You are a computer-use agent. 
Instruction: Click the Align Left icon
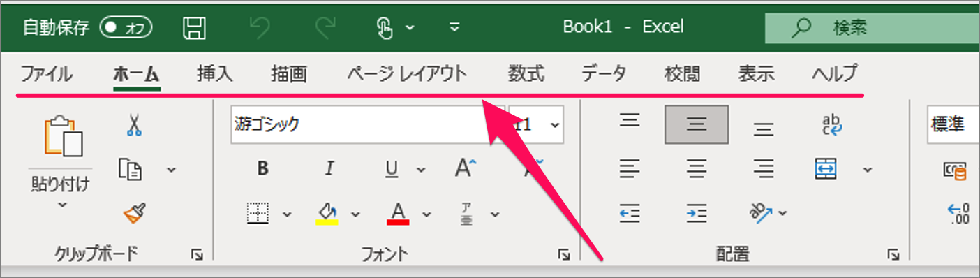click(630, 169)
